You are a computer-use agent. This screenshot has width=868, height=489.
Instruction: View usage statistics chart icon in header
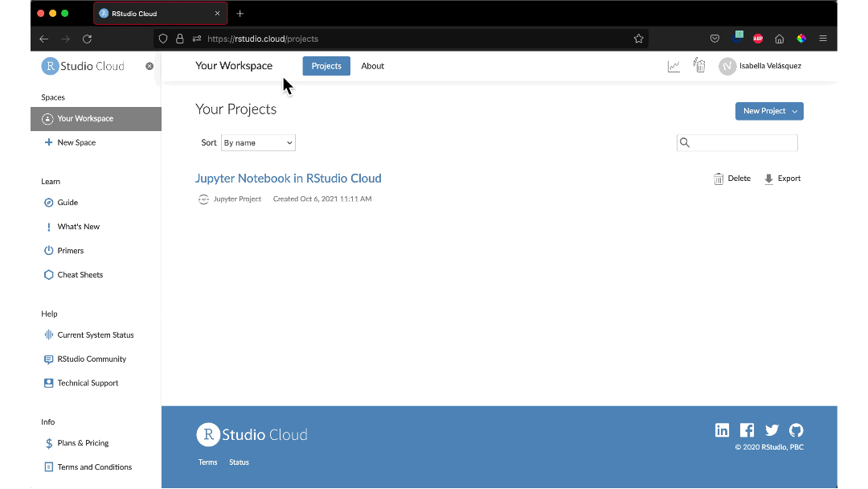pos(674,66)
